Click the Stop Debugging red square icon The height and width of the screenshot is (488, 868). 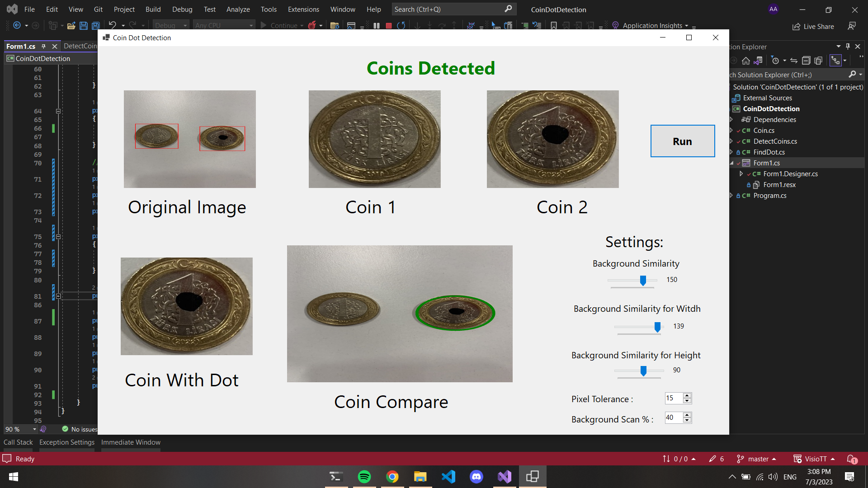(x=388, y=26)
